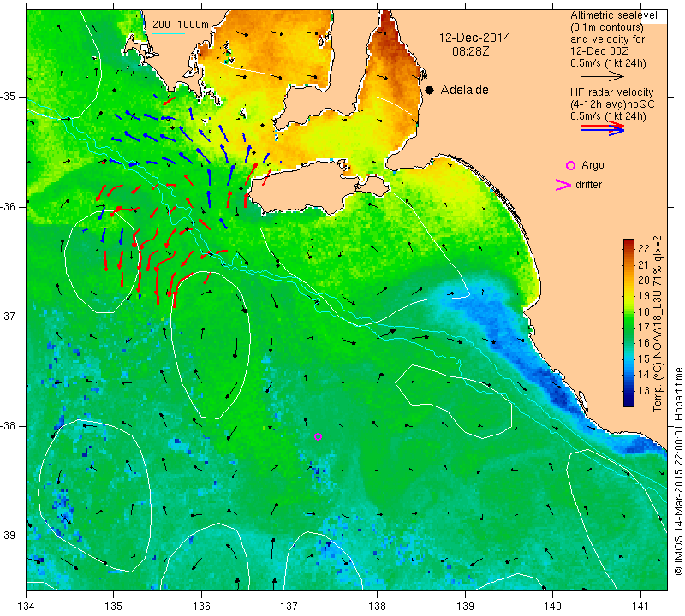Click the Adelaide label text
Screen dimensions: 685x616
(x=464, y=90)
